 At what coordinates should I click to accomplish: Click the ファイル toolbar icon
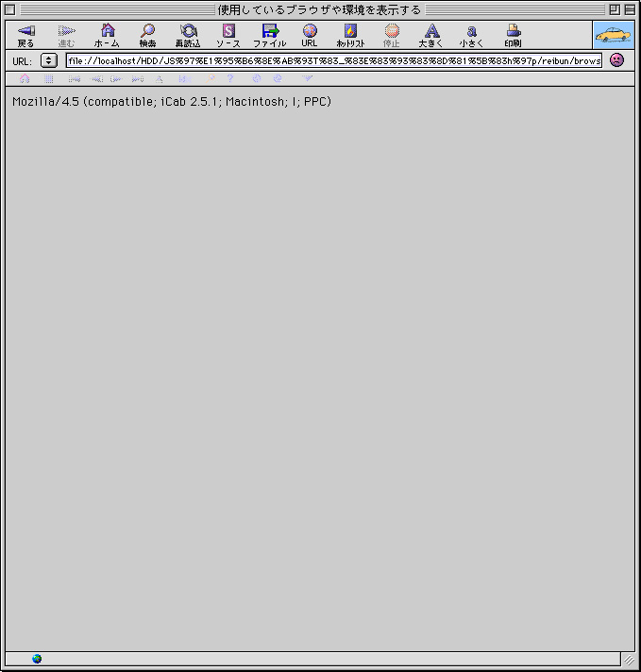(270, 35)
